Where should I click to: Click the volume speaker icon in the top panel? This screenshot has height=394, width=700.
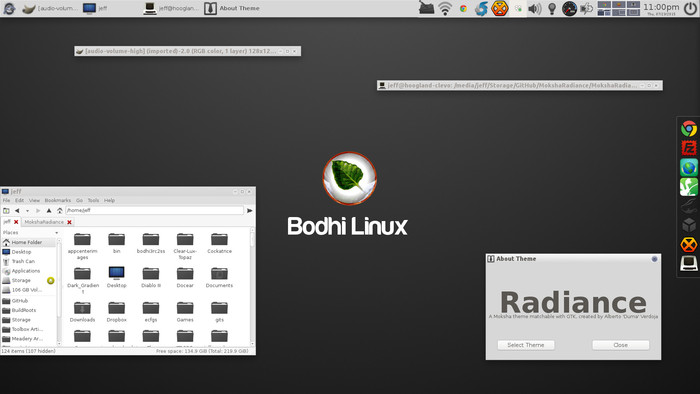pos(534,8)
